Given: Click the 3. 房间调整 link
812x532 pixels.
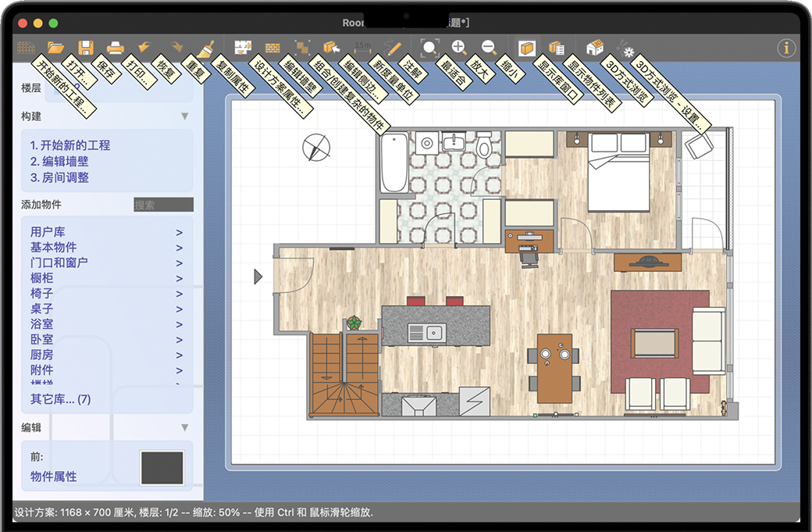Looking at the screenshot, I should [x=59, y=177].
